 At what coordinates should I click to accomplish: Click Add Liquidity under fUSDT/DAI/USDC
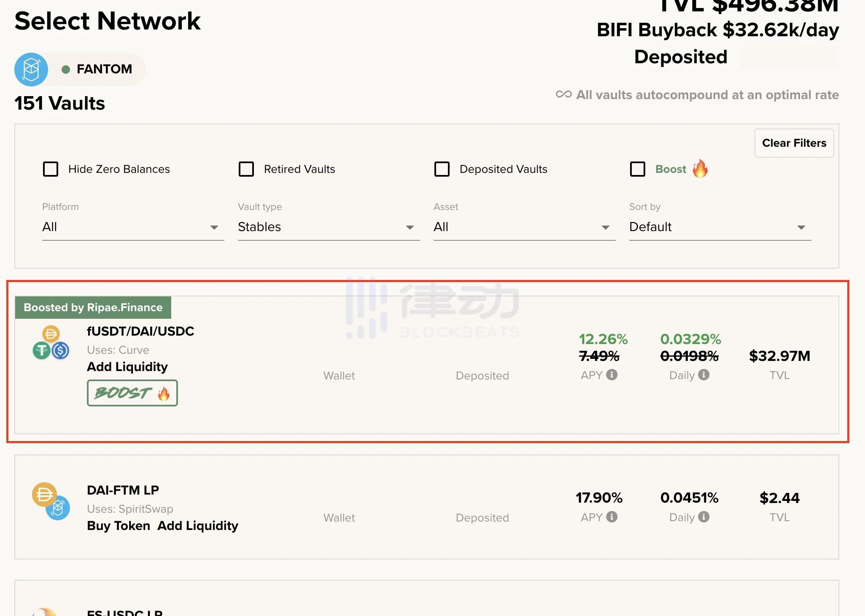pyautogui.click(x=127, y=366)
